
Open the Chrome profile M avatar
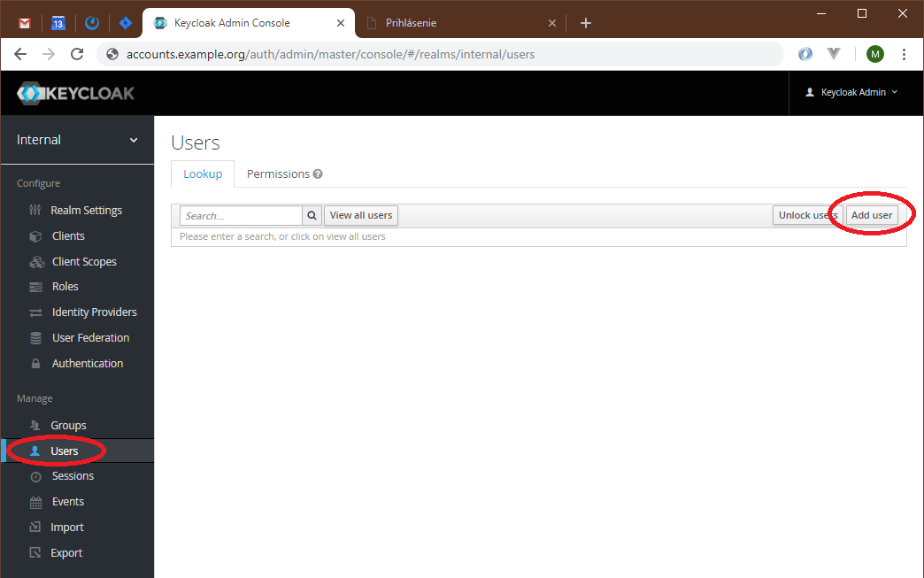(875, 54)
